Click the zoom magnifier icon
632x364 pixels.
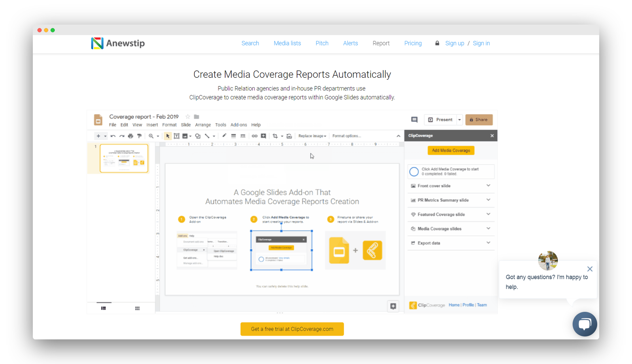point(151,136)
